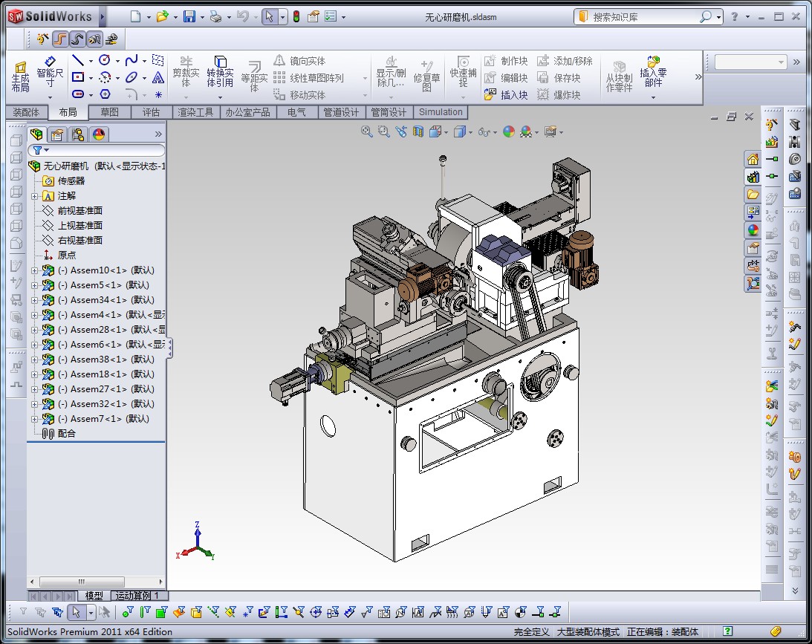Click the 运动算例 1 motion study tab
Viewport: 812px width, 644px height.
pyautogui.click(x=137, y=596)
